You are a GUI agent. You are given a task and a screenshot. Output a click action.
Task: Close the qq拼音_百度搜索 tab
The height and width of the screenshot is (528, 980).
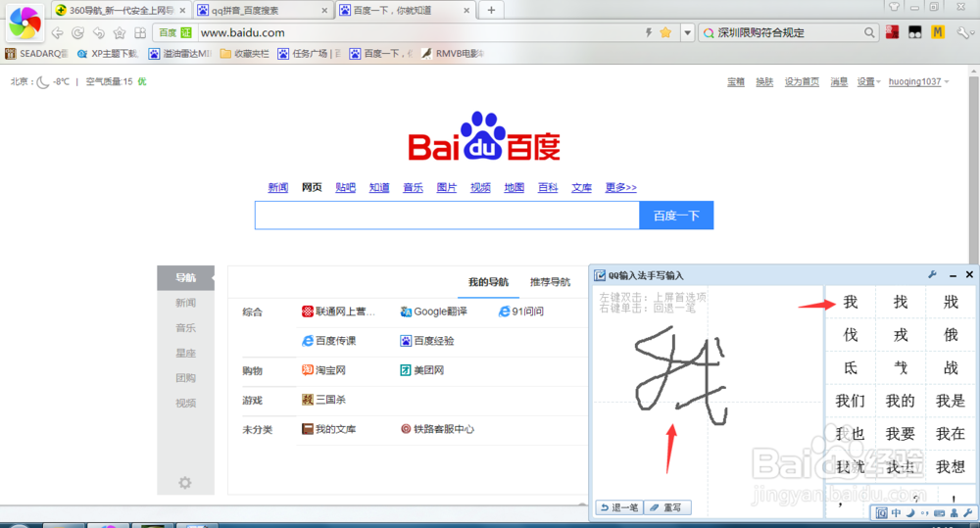pyautogui.click(x=324, y=10)
